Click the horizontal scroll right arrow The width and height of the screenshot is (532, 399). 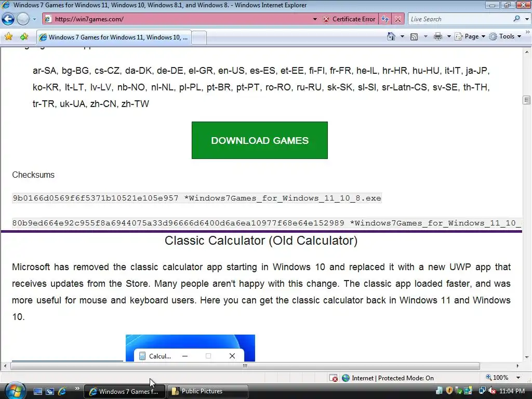pyautogui.click(x=517, y=366)
